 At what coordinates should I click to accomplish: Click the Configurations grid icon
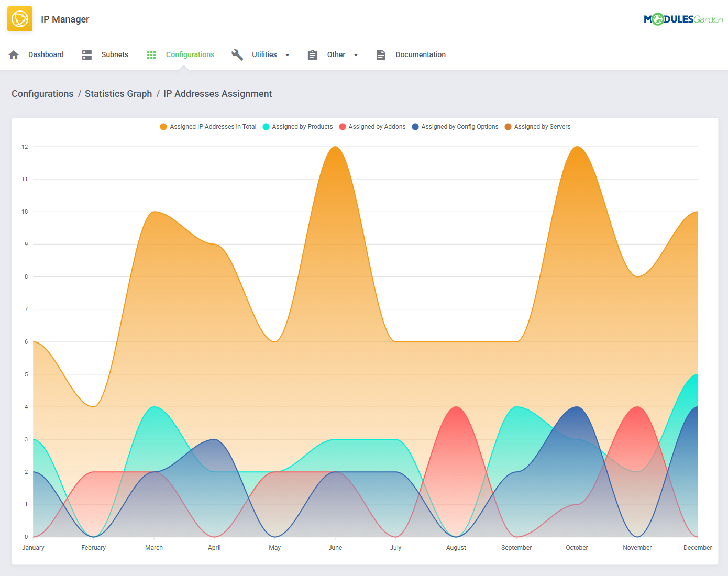pyautogui.click(x=151, y=55)
